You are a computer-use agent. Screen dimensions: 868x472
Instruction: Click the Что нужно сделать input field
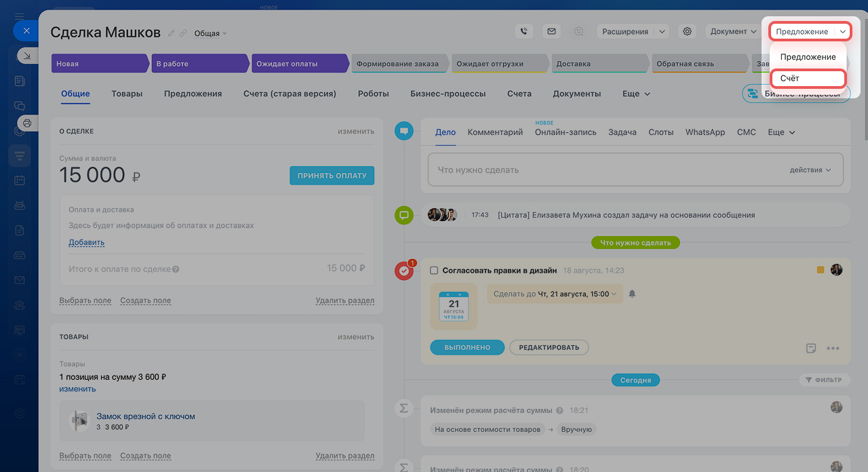tap(635, 170)
